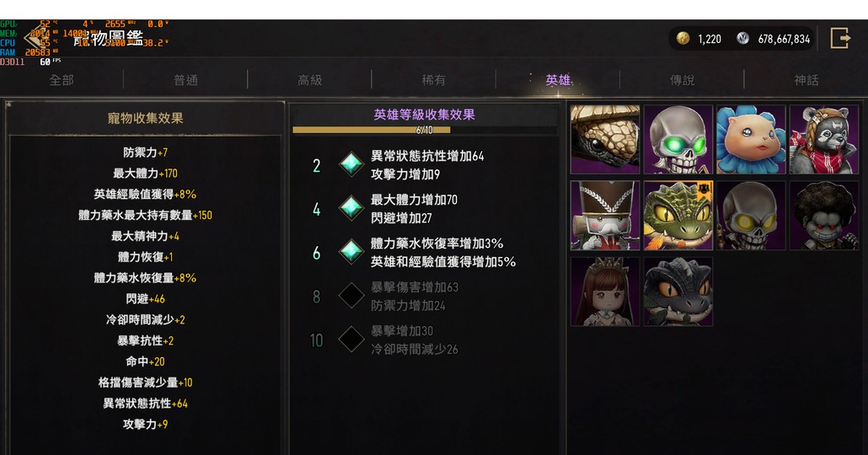Click the silver currency icon
868x455 pixels.
click(x=743, y=38)
